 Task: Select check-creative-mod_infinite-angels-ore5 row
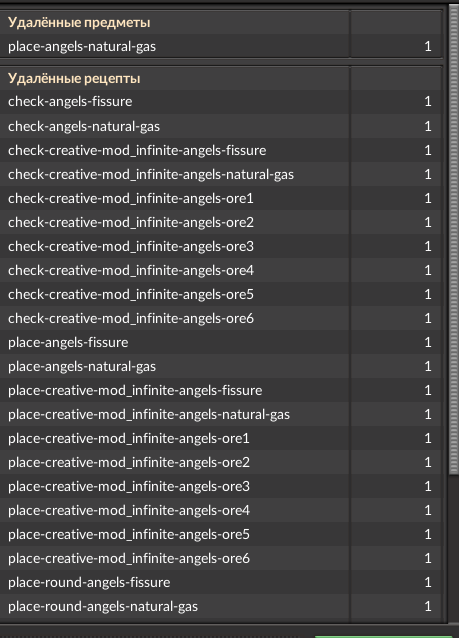(x=221, y=294)
